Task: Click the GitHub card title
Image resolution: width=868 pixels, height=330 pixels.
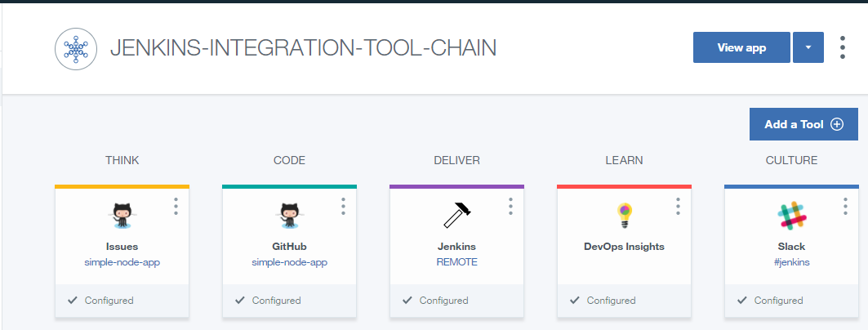Action: (x=290, y=247)
